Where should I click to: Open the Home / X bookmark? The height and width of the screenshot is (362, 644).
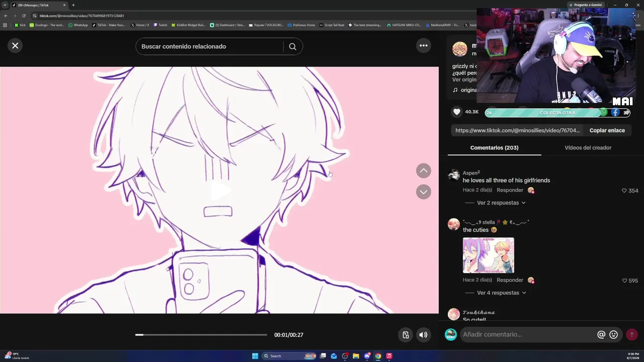point(140,25)
